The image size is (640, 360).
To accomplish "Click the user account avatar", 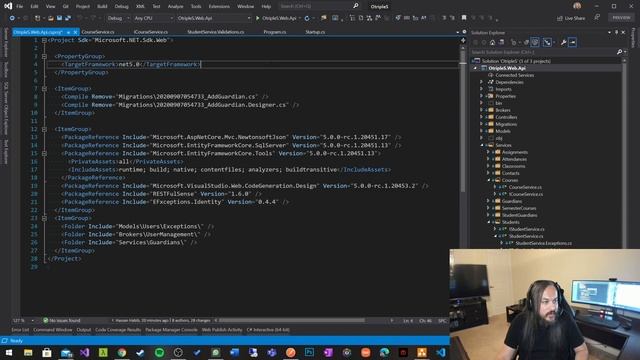I will (577, 6).
